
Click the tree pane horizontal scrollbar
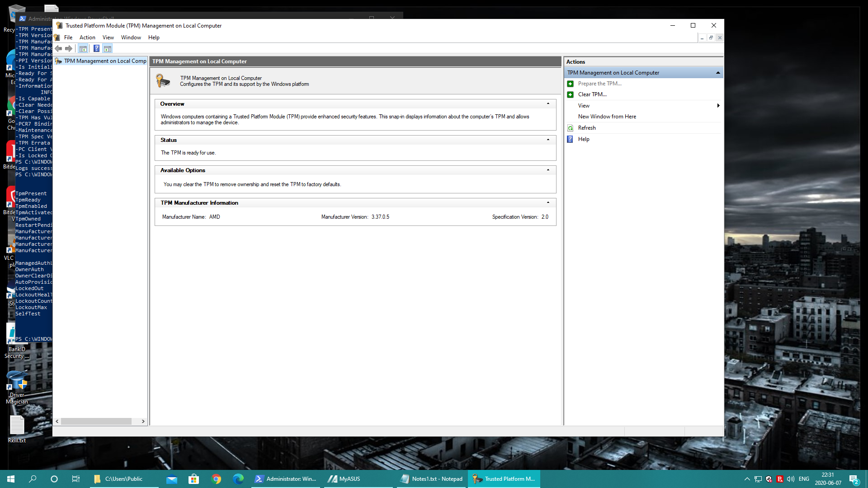(x=96, y=421)
